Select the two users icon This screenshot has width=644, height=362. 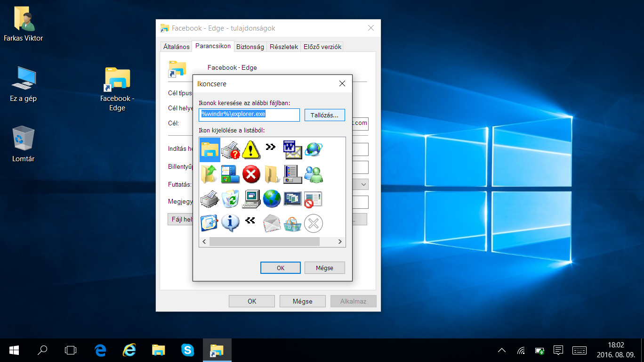tap(313, 174)
